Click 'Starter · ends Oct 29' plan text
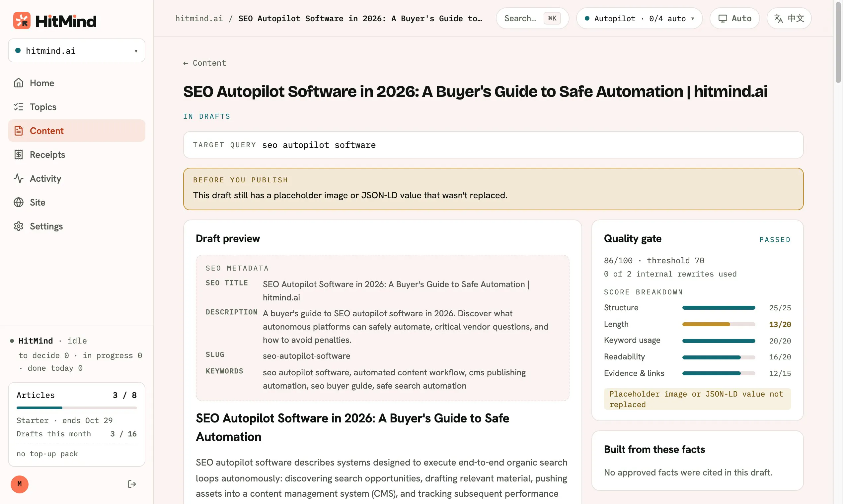This screenshot has height=504, width=843. pyautogui.click(x=65, y=420)
